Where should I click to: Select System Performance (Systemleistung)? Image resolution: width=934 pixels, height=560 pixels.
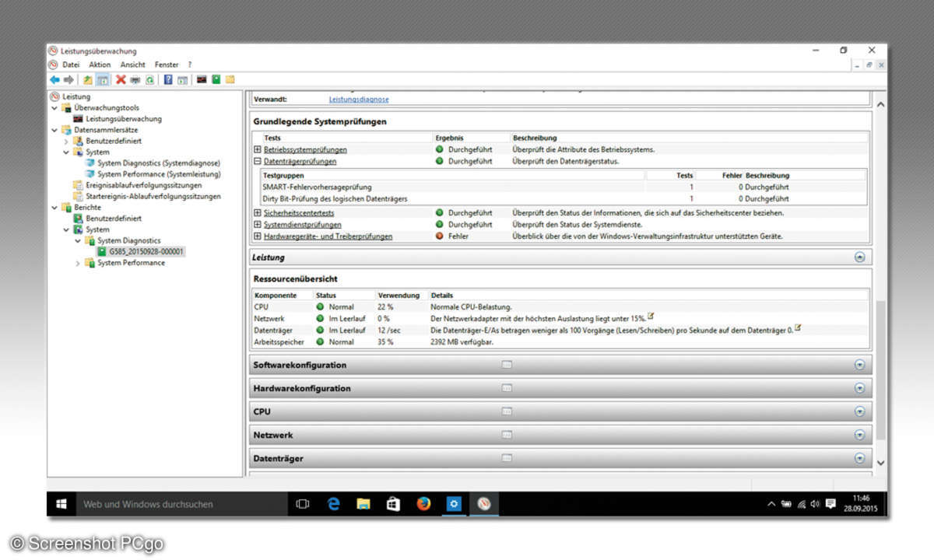[x=159, y=174]
